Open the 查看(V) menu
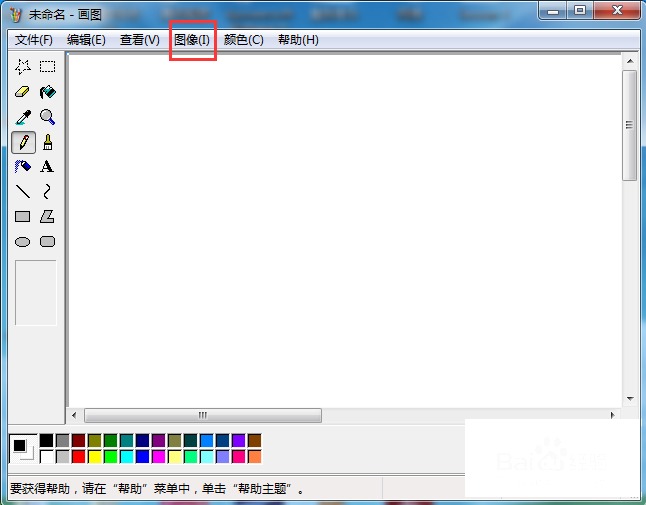 (x=140, y=40)
